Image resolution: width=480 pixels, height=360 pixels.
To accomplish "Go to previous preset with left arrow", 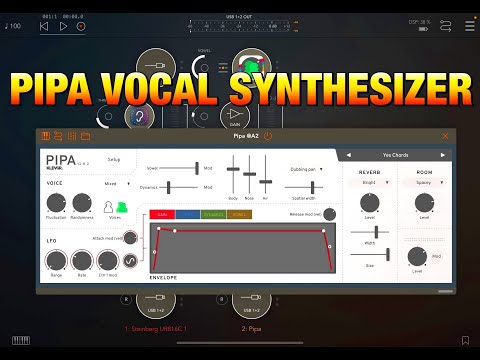I will [349, 155].
